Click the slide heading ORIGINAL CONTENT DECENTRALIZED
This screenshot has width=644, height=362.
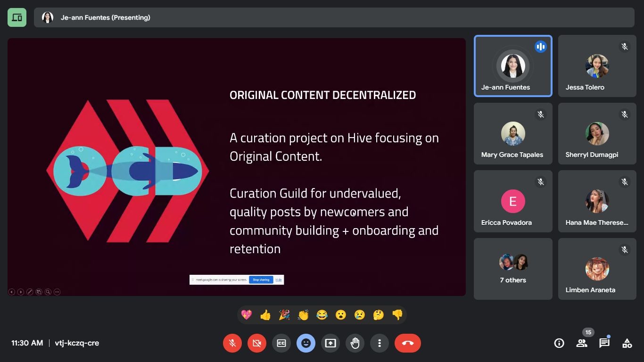pyautogui.click(x=322, y=95)
